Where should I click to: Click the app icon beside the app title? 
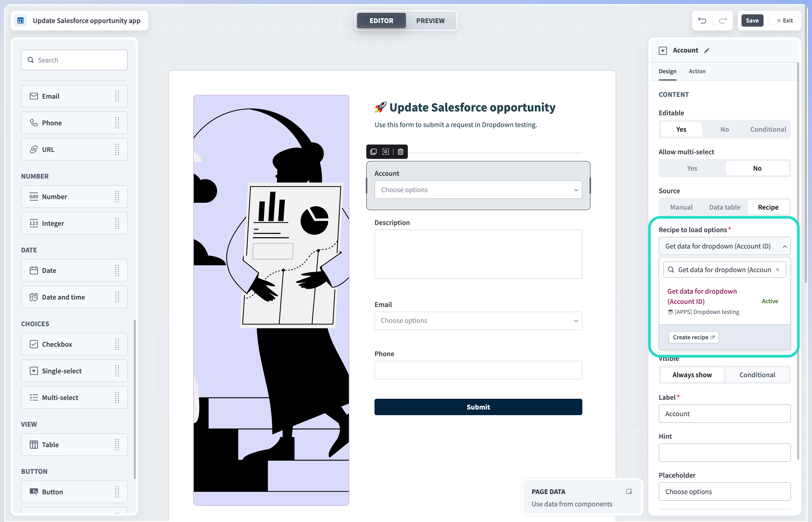(21, 21)
